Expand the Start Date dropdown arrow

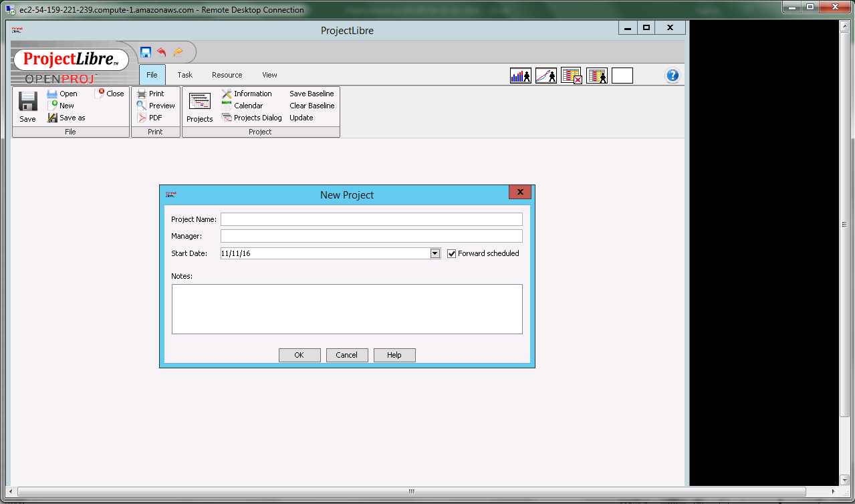pyautogui.click(x=435, y=253)
